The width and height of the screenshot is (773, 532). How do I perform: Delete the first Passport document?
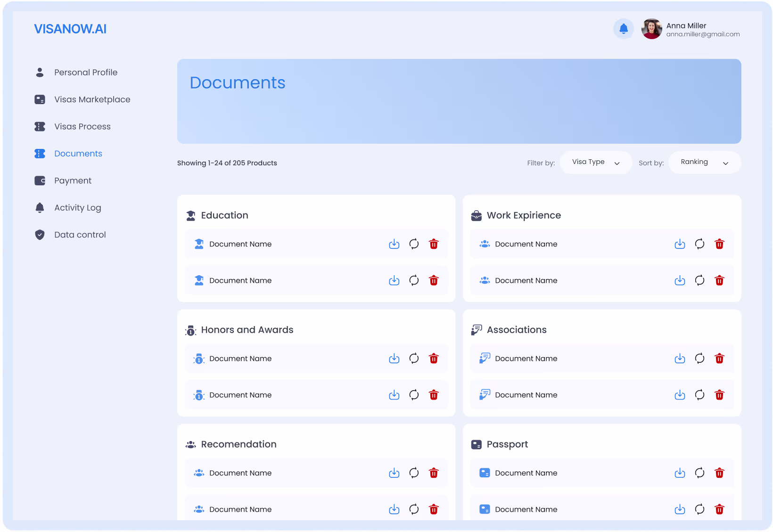pyautogui.click(x=719, y=473)
